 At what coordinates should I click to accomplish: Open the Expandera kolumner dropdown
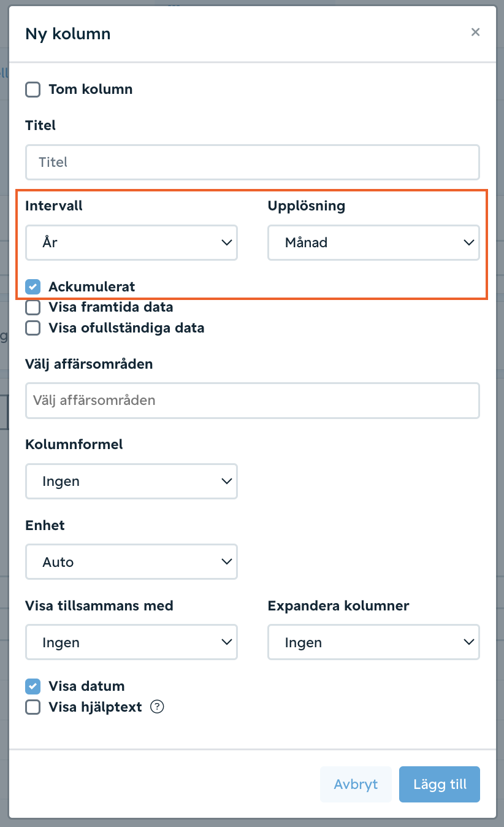373,642
